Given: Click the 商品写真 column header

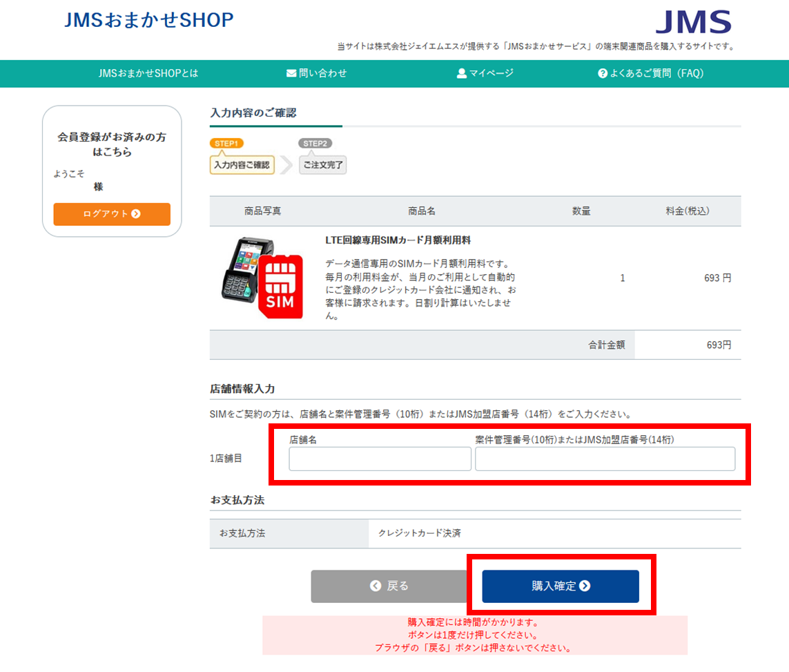Looking at the screenshot, I should pos(263,211).
